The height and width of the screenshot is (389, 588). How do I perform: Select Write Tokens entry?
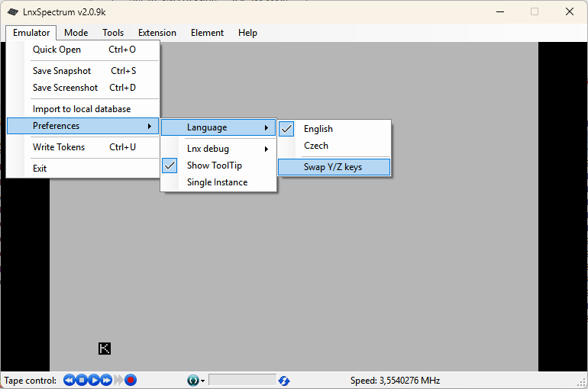pos(83,147)
